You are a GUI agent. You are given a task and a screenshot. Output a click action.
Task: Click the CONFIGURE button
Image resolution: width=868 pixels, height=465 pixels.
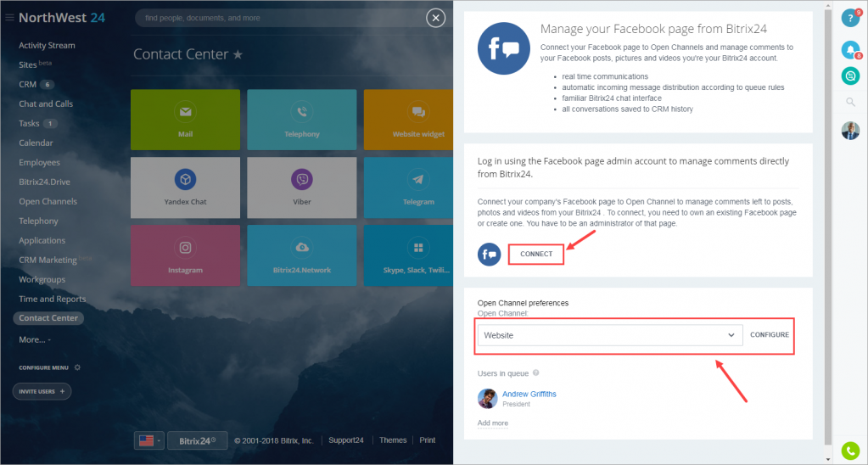pos(770,335)
